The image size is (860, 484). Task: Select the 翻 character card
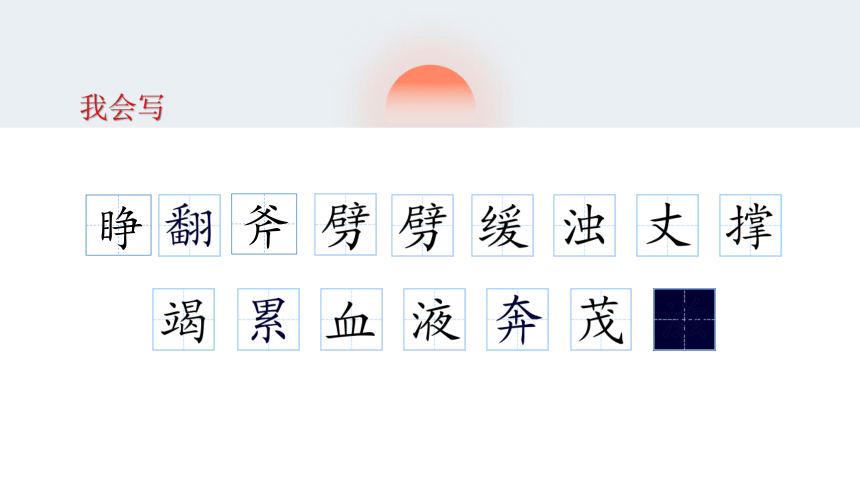[189, 225]
